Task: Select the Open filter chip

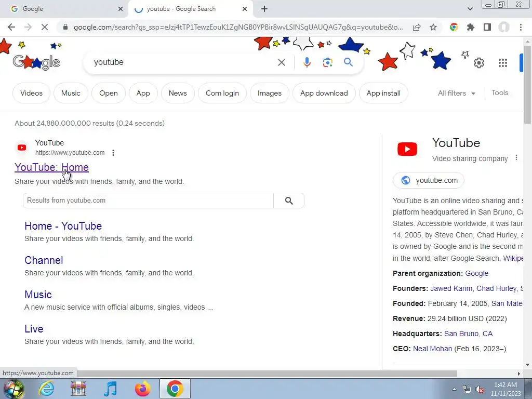Action: tap(108, 93)
